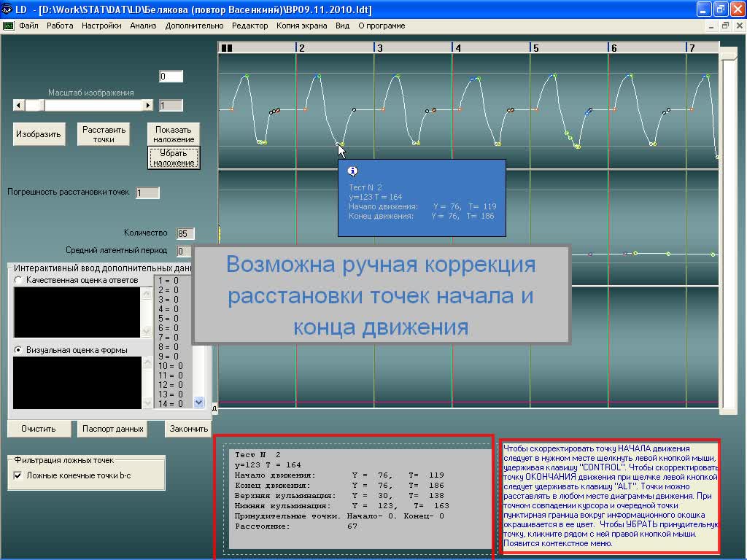
Task: Open the О программе menu
Action: [x=382, y=26]
